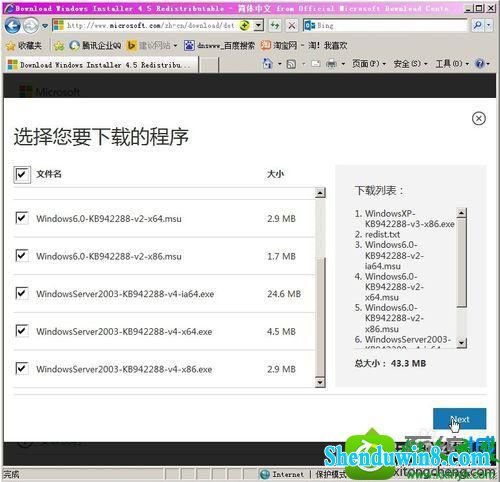Click the blue Next button
The width and height of the screenshot is (500, 482).
459,419
